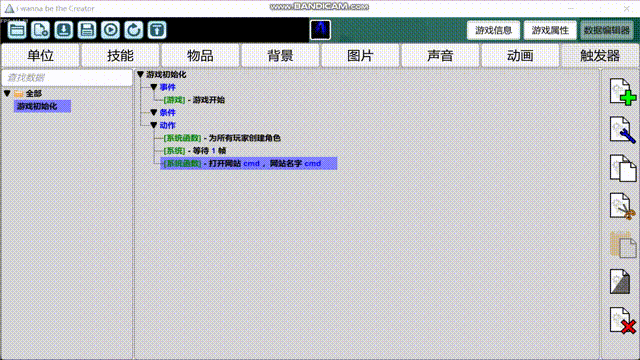Viewport: 640px width, 360px height.
Task: Delete trigger with red X icon
Action: pos(622,320)
